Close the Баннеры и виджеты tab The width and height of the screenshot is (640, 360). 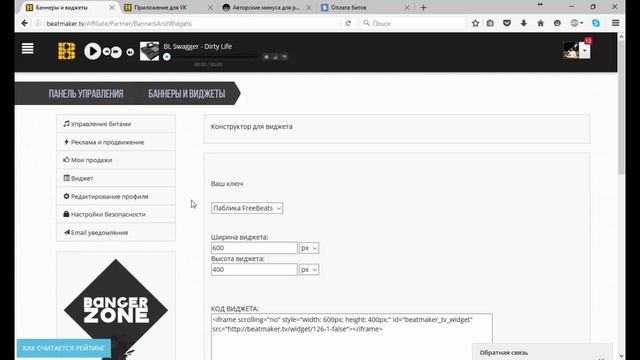pos(111,7)
